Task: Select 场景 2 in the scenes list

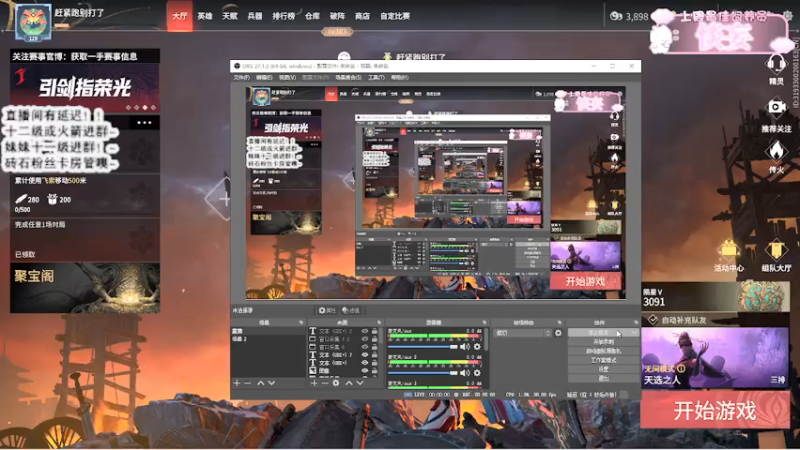Action: point(268,339)
